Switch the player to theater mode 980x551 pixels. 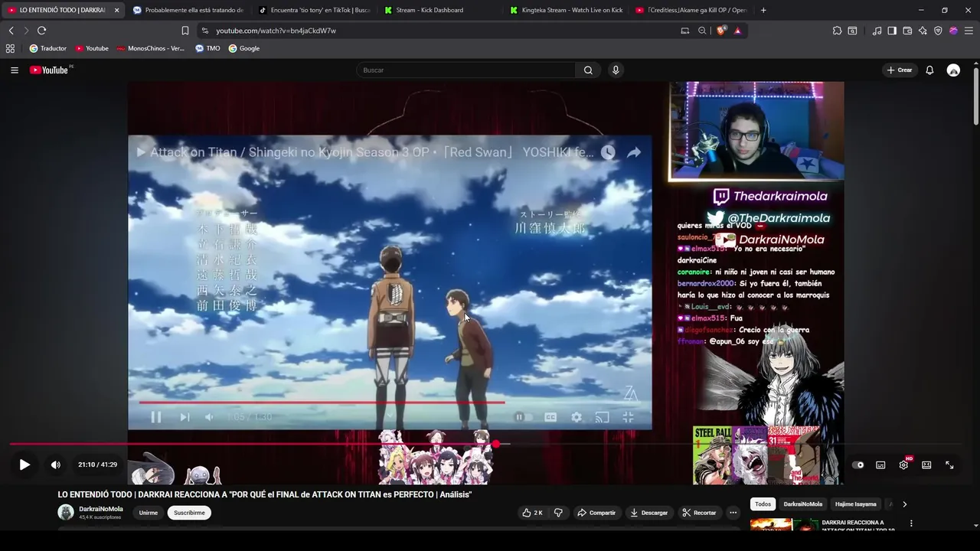pyautogui.click(x=926, y=465)
